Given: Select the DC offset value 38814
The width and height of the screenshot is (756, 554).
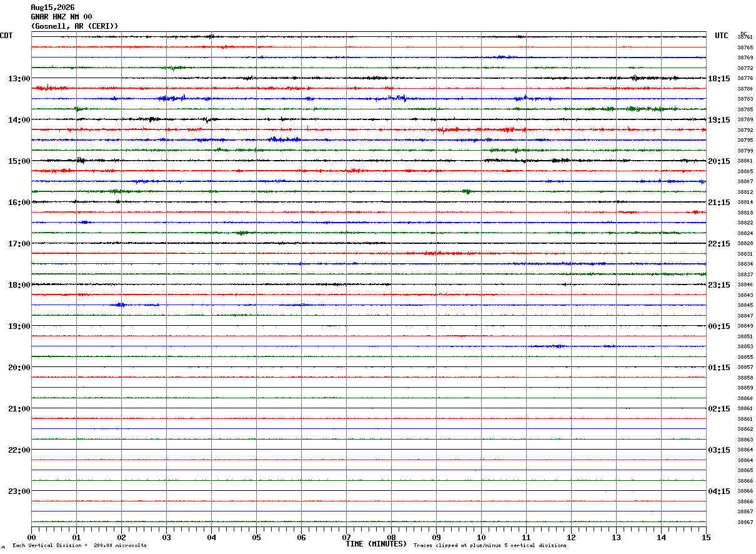Looking at the screenshot, I should coord(745,203).
